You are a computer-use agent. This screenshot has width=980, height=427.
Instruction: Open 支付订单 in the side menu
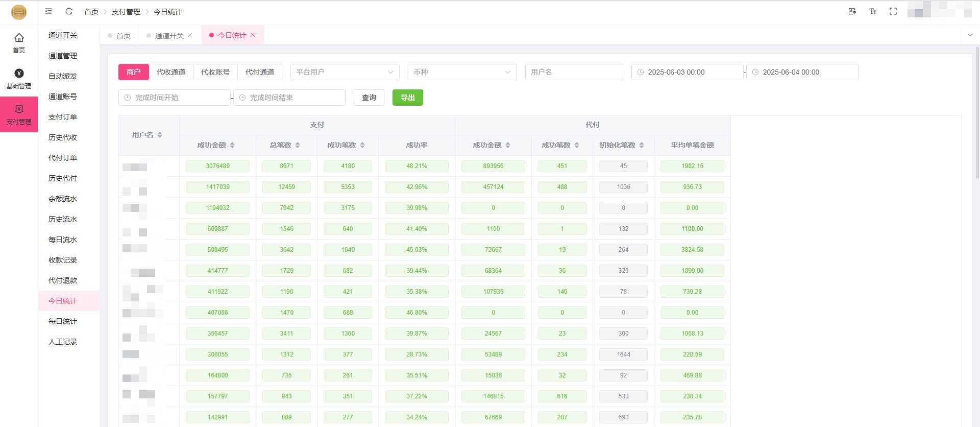[63, 117]
